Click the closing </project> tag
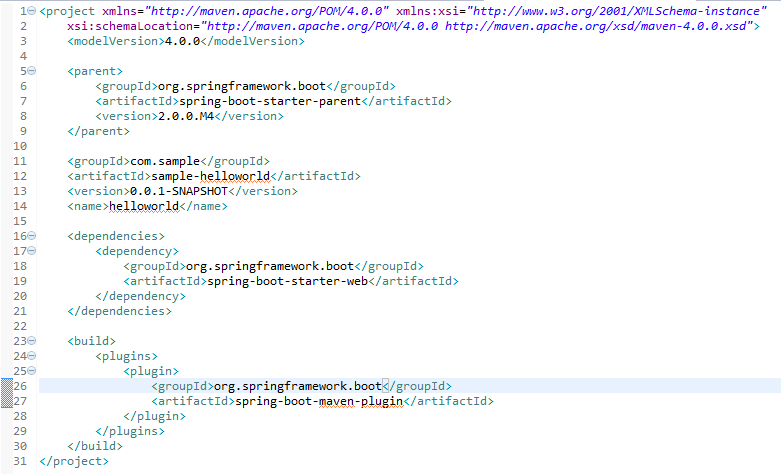This screenshot has height=474, width=781. click(x=74, y=461)
